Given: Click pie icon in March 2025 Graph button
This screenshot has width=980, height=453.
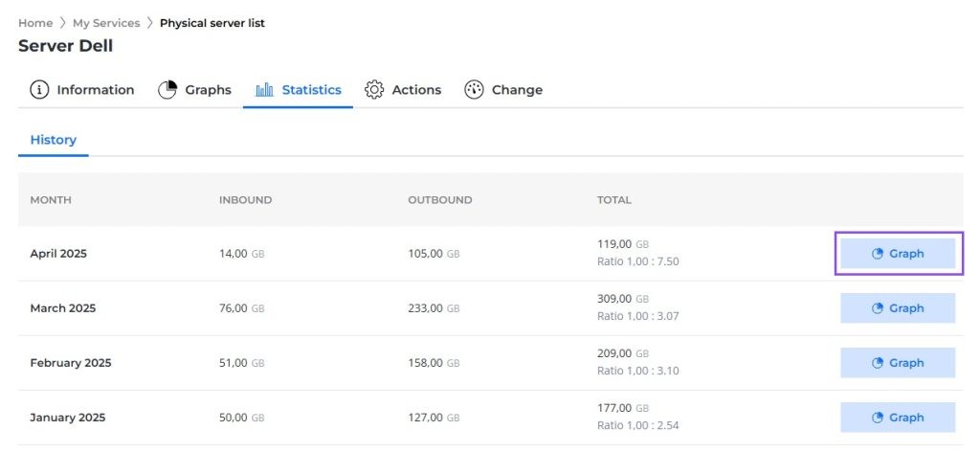Looking at the screenshot, I should [x=877, y=308].
